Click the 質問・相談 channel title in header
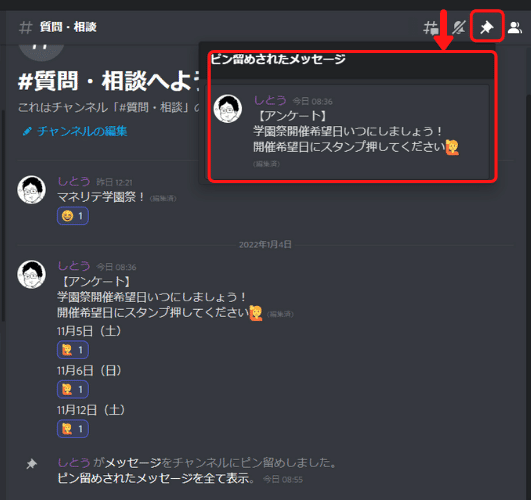The image size is (531, 500). click(x=68, y=27)
